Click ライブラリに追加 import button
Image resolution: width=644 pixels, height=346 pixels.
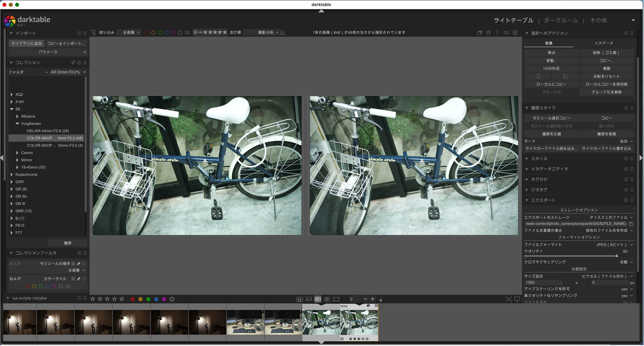pos(27,44)
